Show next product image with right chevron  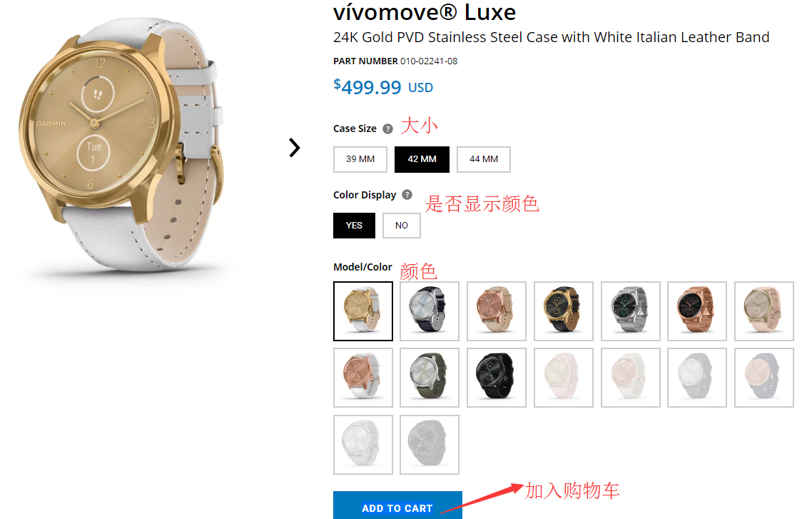tap(294, 148)
